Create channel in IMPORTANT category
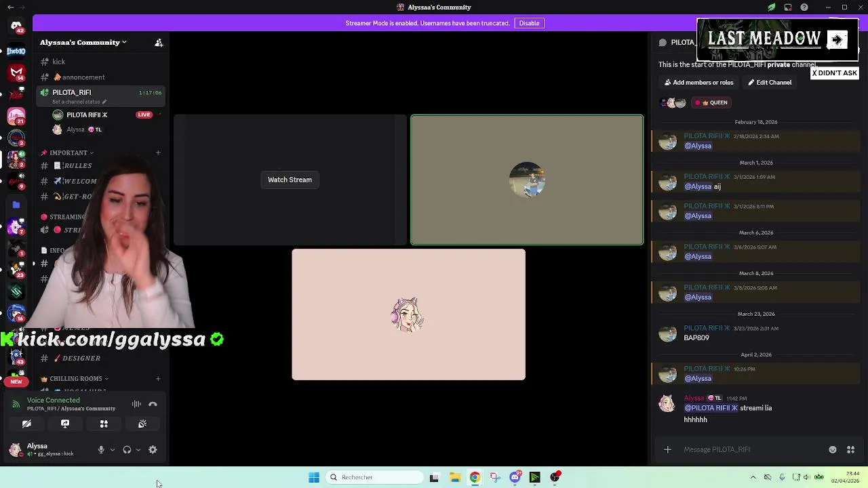Screen dimensions: 868x488 point(158,152)
